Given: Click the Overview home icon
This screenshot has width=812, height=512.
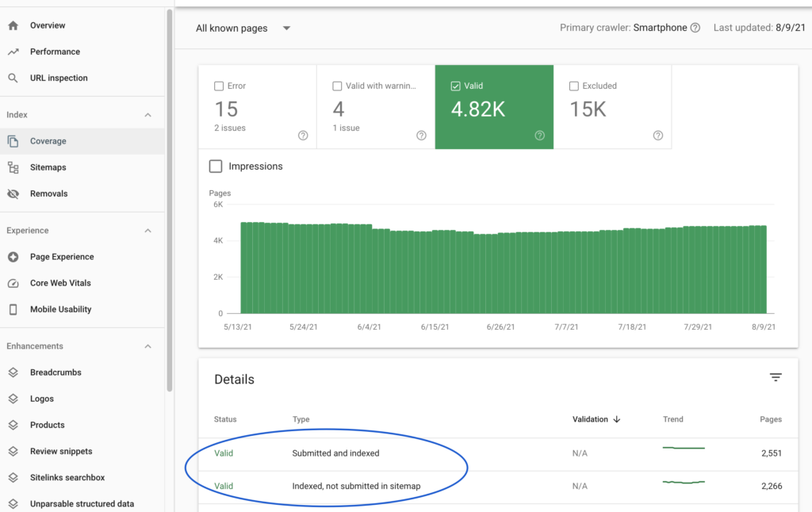Looking at the screenshot, I should 13,25.
